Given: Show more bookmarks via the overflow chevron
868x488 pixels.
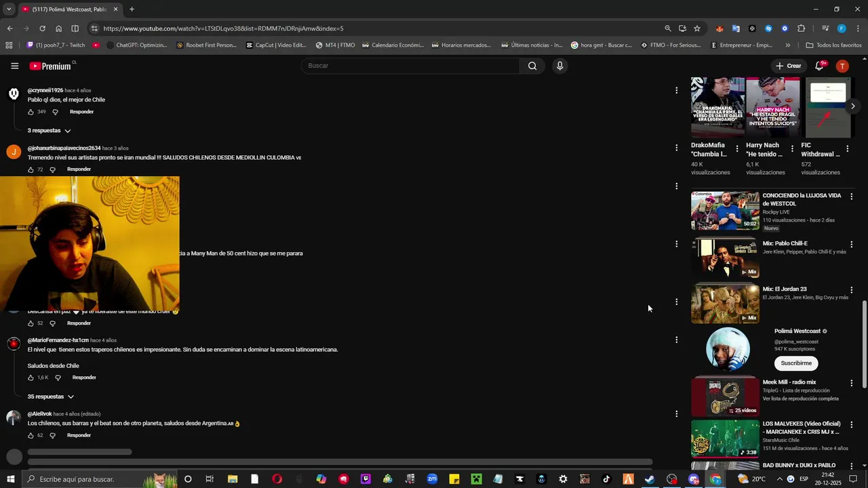Looking at the screenshot, I should tap(787, 45).
